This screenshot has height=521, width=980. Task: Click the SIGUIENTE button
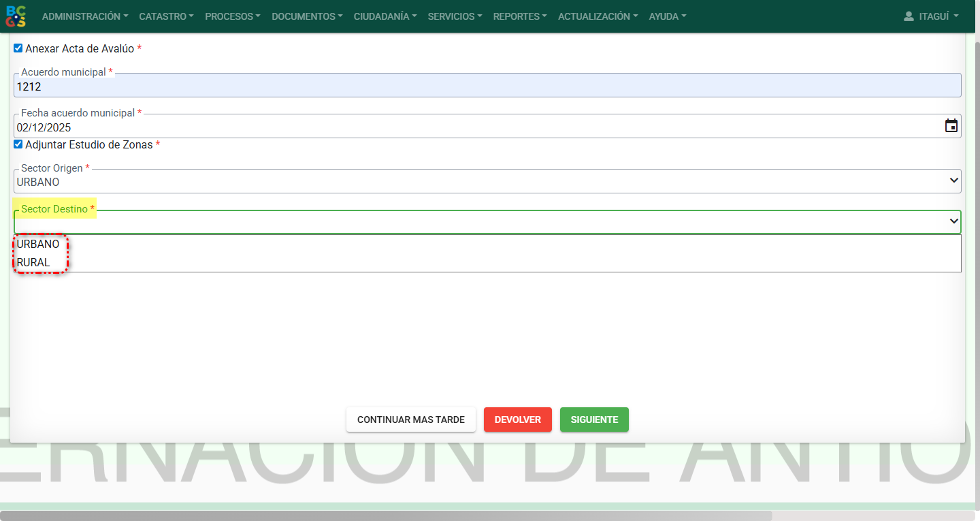pos(594,420)
